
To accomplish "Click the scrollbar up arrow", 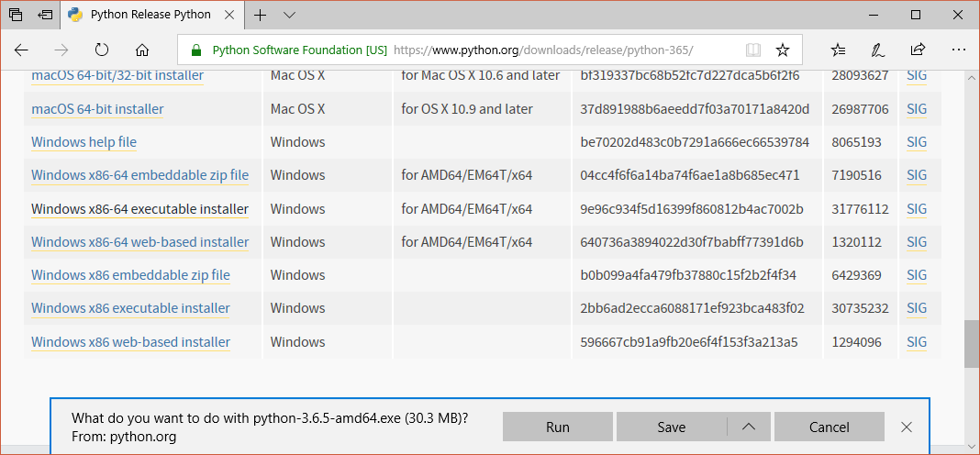I will 971,77.
